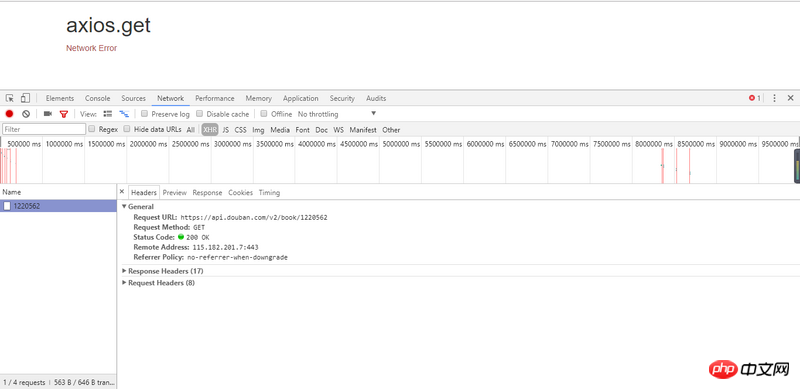This screenshot has width=800, height=389.
Task: Filter requests by CSS
Action: 240,130
